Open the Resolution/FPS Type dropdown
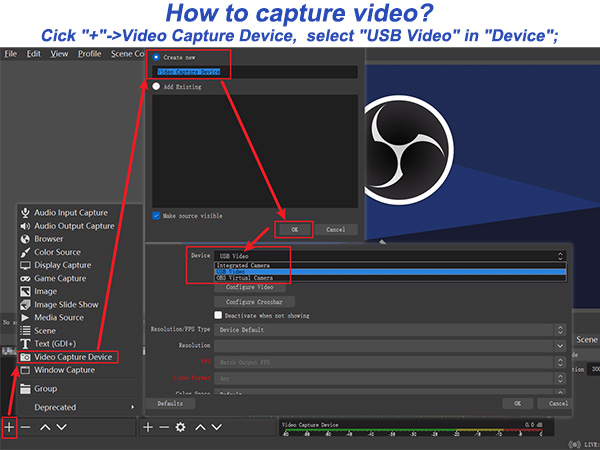 click(390, 330)
